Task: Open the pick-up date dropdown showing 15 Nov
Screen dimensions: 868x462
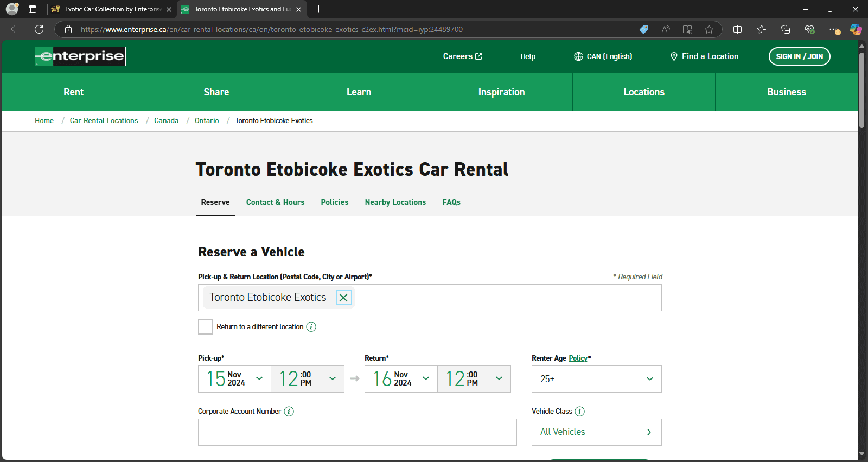Action: pos(234,379)
